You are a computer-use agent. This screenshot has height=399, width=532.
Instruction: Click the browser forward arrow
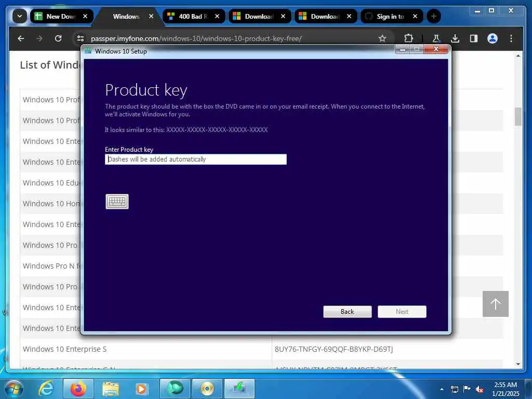(x=39, y=38)
